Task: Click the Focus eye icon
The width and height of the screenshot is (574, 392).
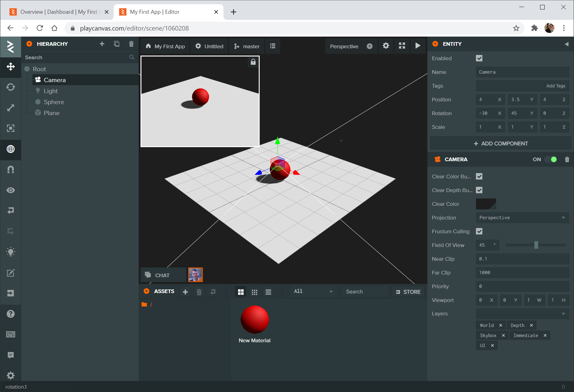Action: click(x=10, y=190)
